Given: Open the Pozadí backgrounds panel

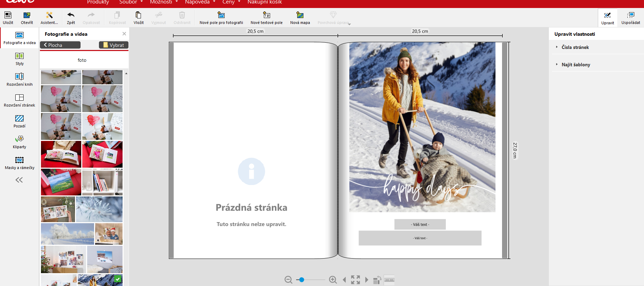Looking at the screenshot, I should click(19, 121).
